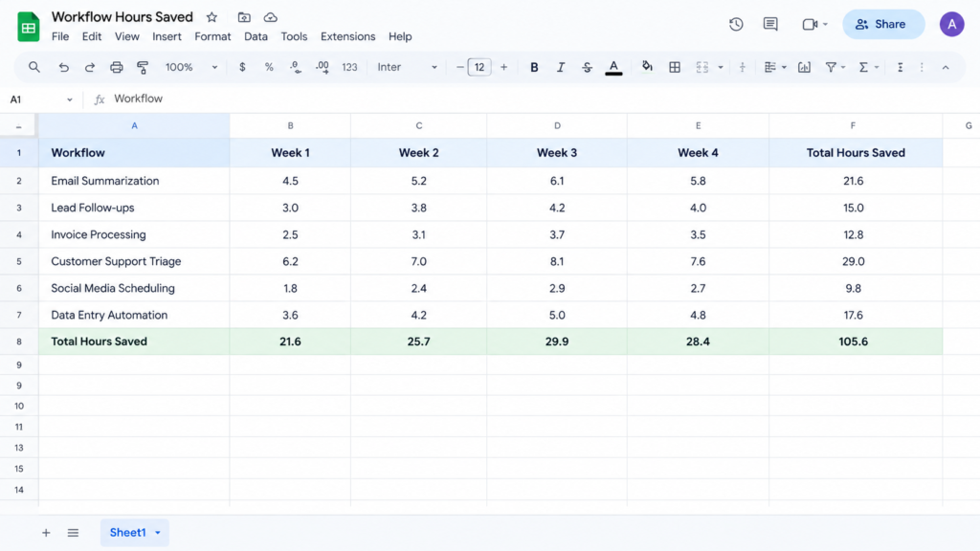Open the Help menu
This screenshot has width=980, height=551.
click(x=400, y=36)
